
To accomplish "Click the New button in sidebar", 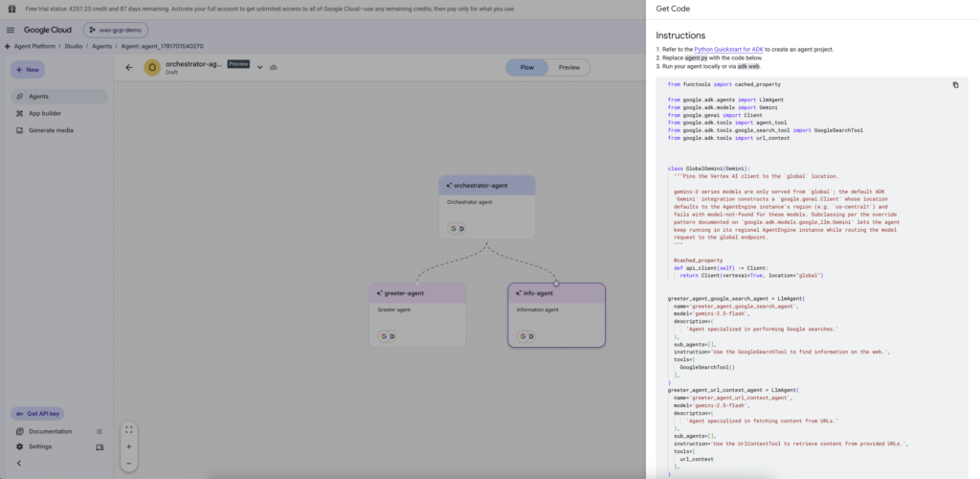I will pyautogui.click(x=28, y=70).
